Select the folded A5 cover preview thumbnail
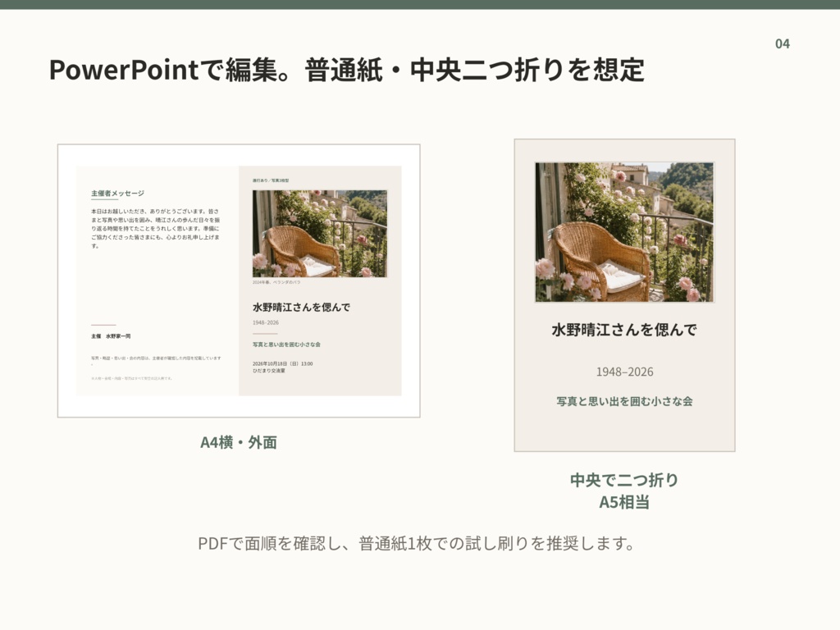The height and width of the screenshot is (630, 840). click(x=624, y=295)
